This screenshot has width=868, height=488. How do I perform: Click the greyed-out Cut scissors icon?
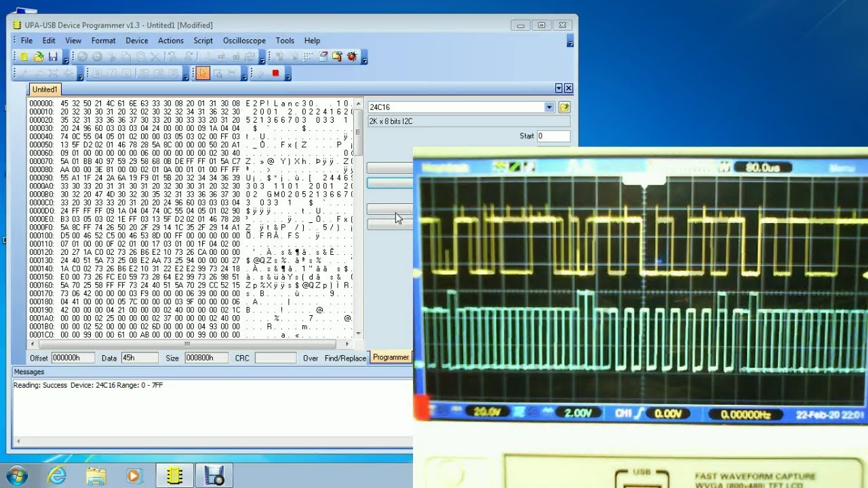[x=112, y=57]
